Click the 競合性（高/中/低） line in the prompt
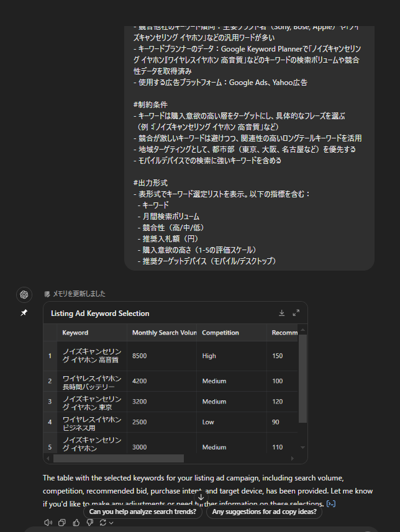Screen dimensions: 400x532 tap(171, 228)
